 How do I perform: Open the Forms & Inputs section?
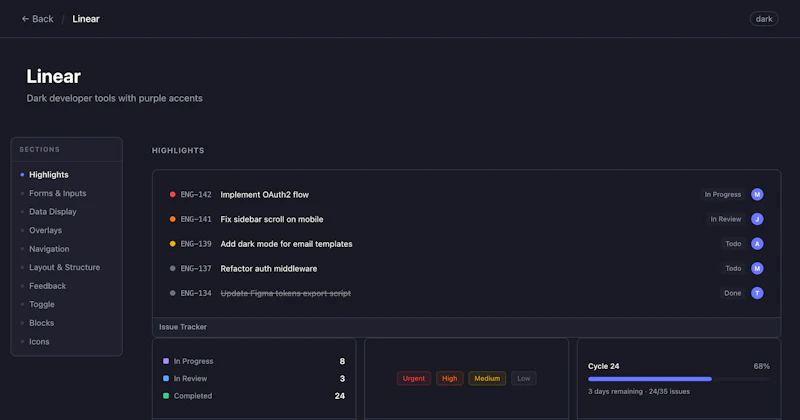pos(58,193)
